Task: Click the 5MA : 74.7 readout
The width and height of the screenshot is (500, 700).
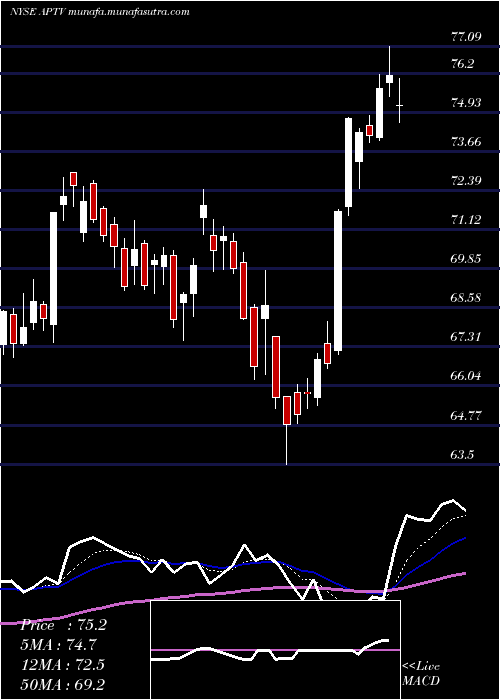Action: [x=58, y=645]
